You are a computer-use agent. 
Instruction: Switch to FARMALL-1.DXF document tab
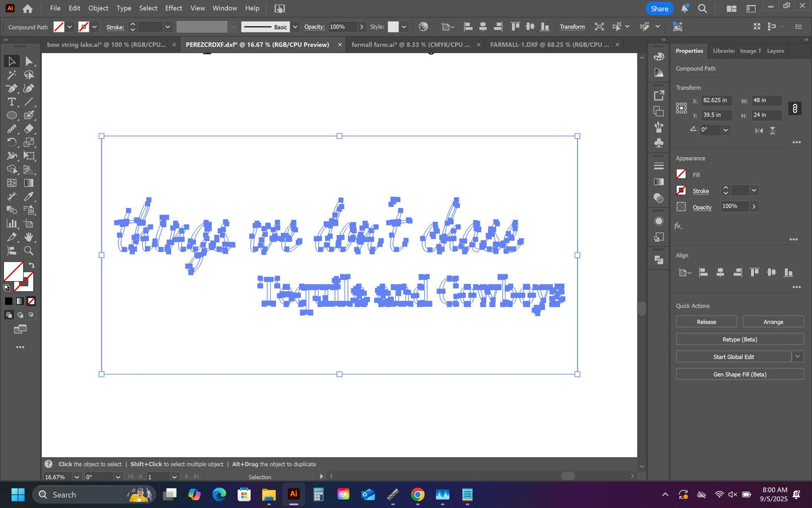pos(548,45)
